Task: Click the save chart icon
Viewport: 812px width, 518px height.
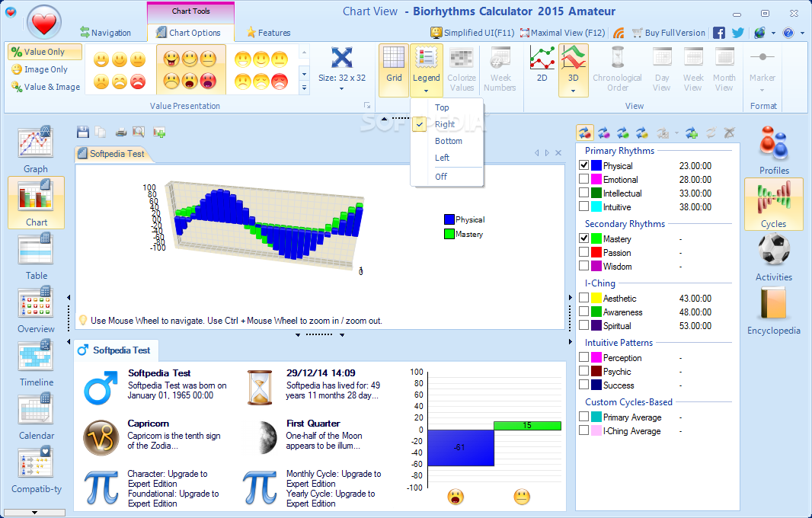Action: click(x=83, y=132)
